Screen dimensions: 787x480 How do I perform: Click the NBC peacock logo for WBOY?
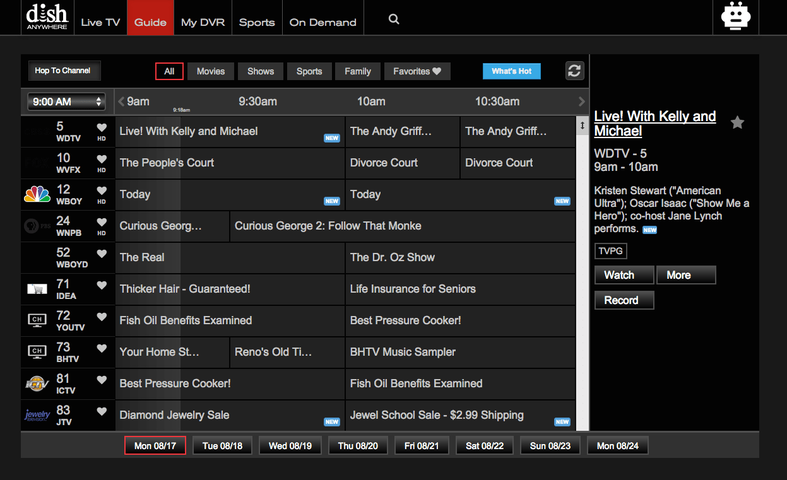point(37,194)
